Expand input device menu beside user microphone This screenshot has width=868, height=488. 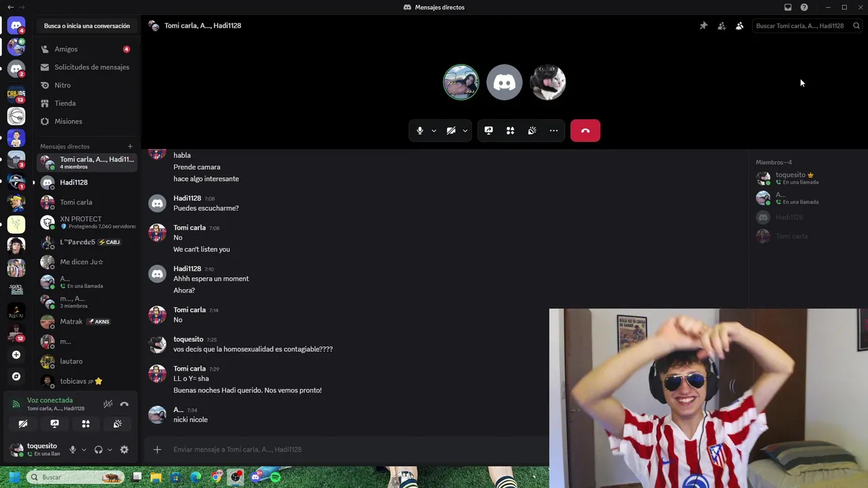coord(84,449)
